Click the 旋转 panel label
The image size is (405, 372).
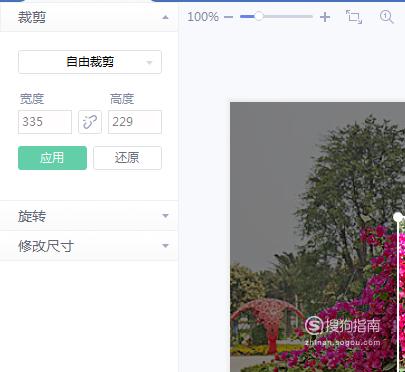tap(32, 216)
